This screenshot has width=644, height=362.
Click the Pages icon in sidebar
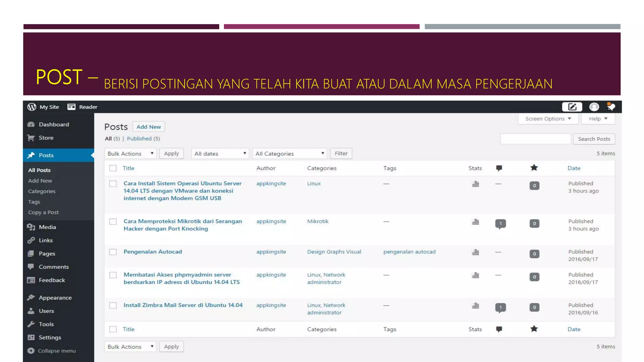pos(31,254)
